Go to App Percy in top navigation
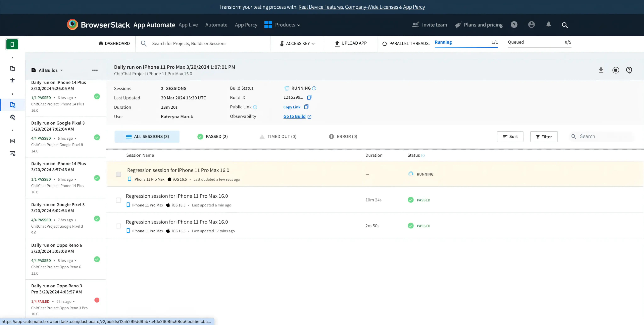This screenshot has height=325, width=644. point(246,25)
